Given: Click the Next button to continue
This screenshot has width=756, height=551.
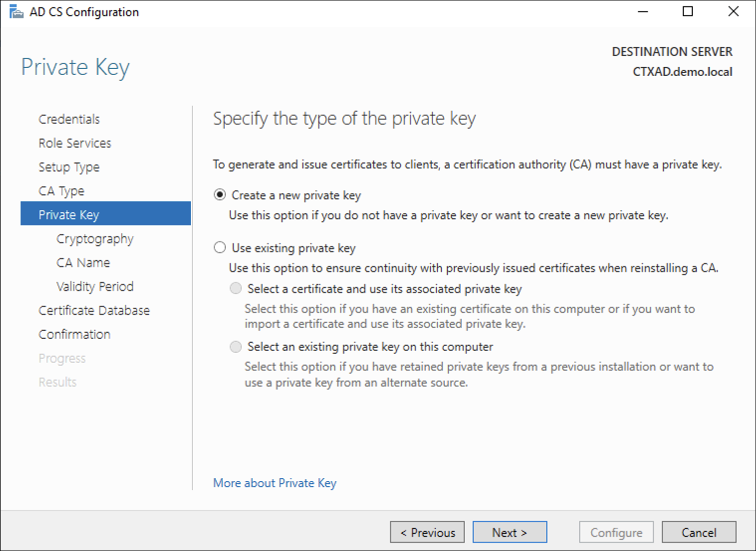Looking at the screenshot, I should 509,532.
